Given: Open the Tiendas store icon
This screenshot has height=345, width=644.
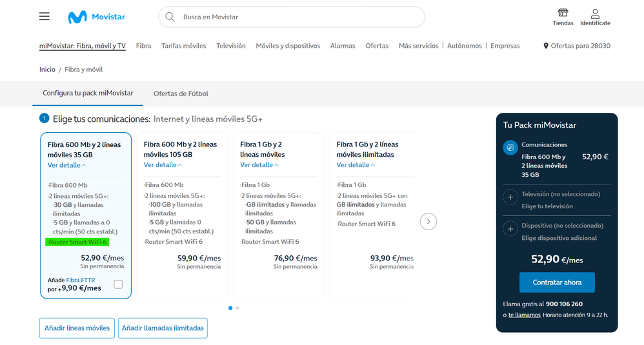Looking at the screenshot, I should pos(563,14).
